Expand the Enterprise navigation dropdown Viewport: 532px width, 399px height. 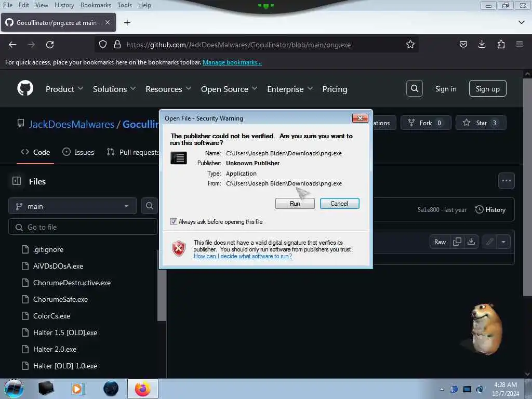[290, 89]
